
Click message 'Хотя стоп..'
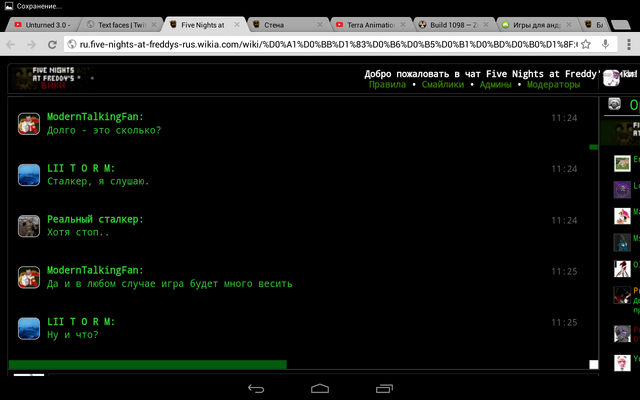click(78, 232)
